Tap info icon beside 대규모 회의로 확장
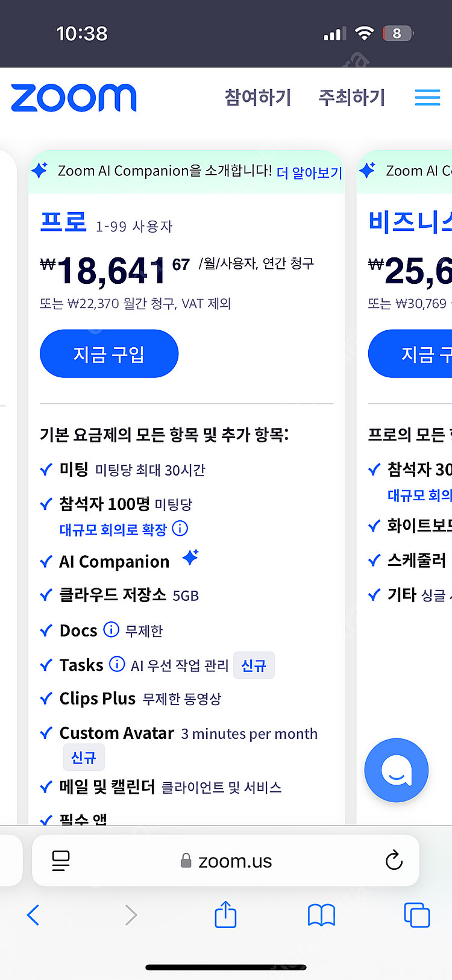The height and width of the screenshot is (980, 452). pyautogui.click(x=180, y=529)
